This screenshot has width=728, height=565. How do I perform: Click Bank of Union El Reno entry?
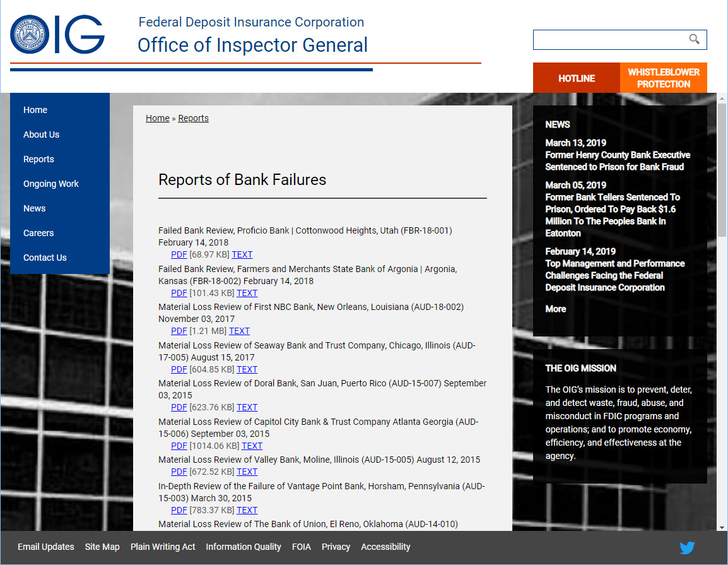pos(308,524)
